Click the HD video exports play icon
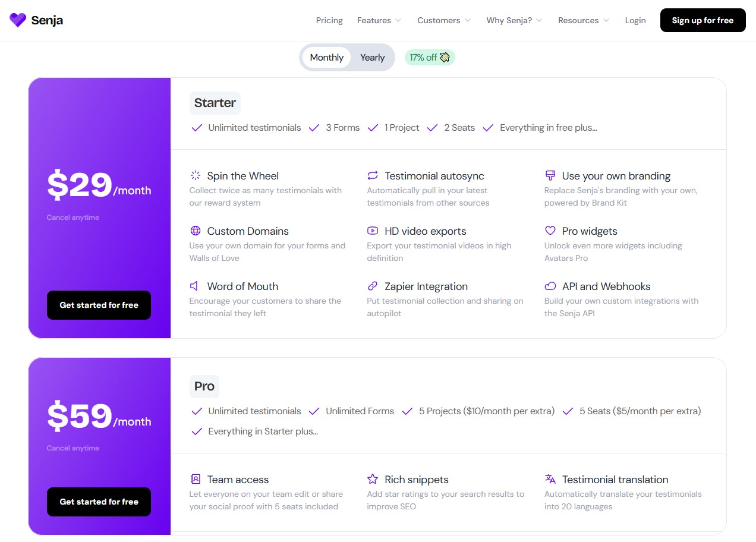Viewport: 756px width, 542px height. point(373,231)
